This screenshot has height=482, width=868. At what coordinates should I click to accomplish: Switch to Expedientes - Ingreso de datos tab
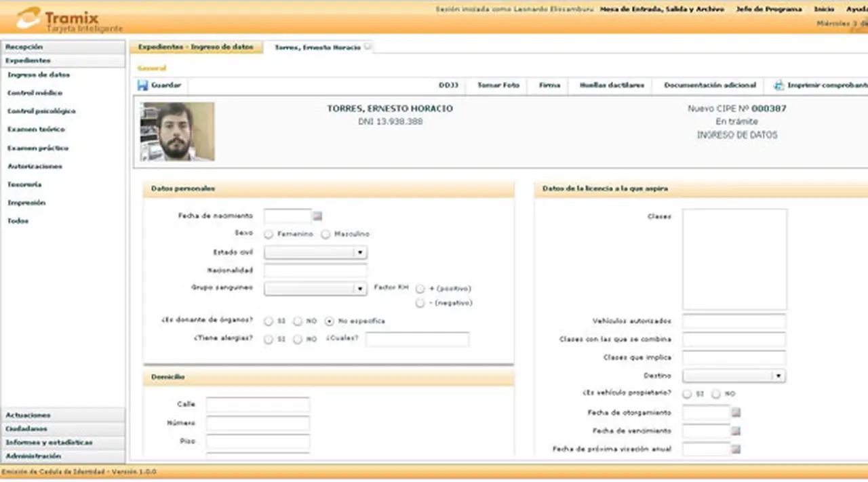[196, 47]
